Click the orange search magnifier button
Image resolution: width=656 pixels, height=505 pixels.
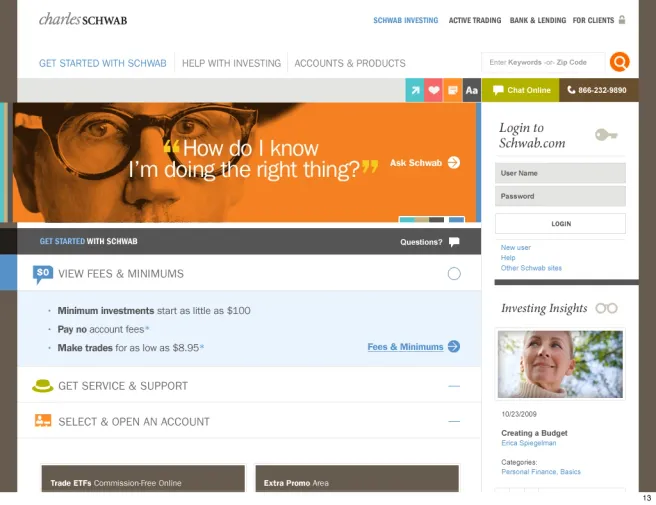tap(620, 62)
